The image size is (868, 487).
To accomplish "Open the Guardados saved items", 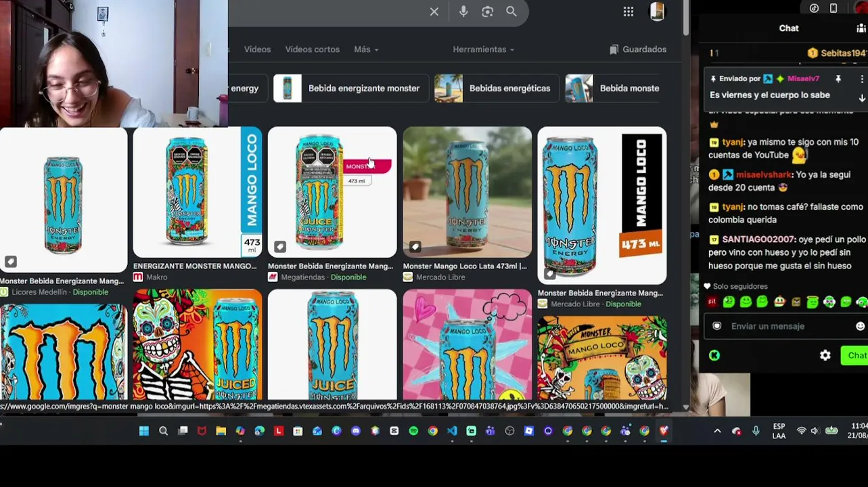I will tap(638, 49).
